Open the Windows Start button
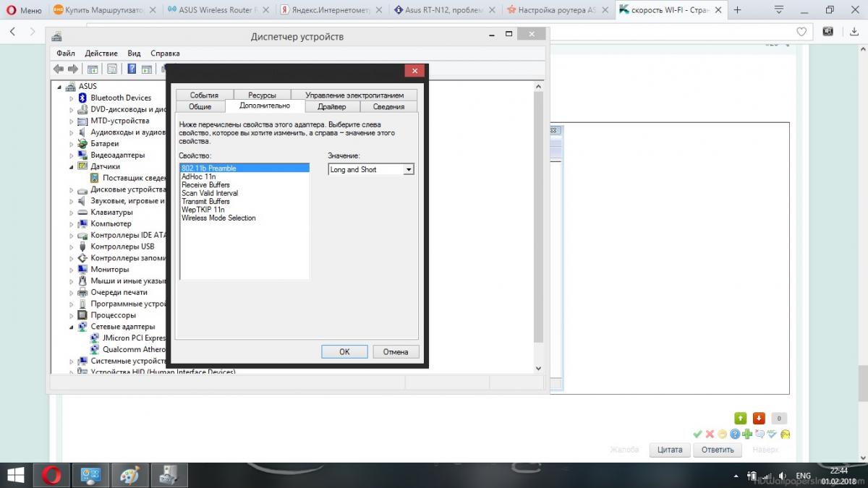The height and width of the screenshot is (488, 868). pos(16,475)
